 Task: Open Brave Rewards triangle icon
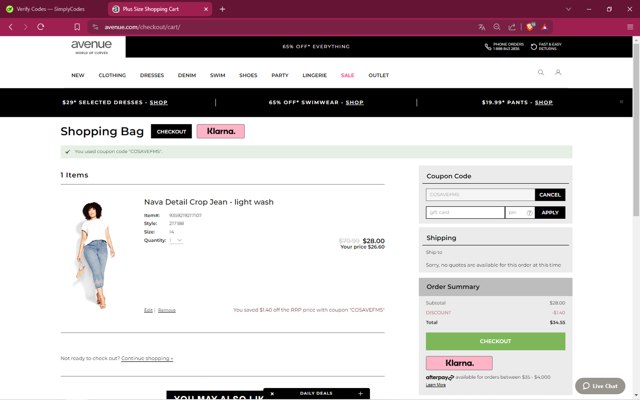tap(544, 27)
